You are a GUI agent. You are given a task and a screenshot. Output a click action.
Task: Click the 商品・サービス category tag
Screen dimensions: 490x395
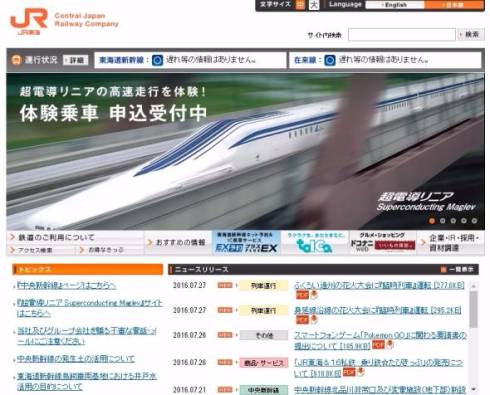pos(264,363)
